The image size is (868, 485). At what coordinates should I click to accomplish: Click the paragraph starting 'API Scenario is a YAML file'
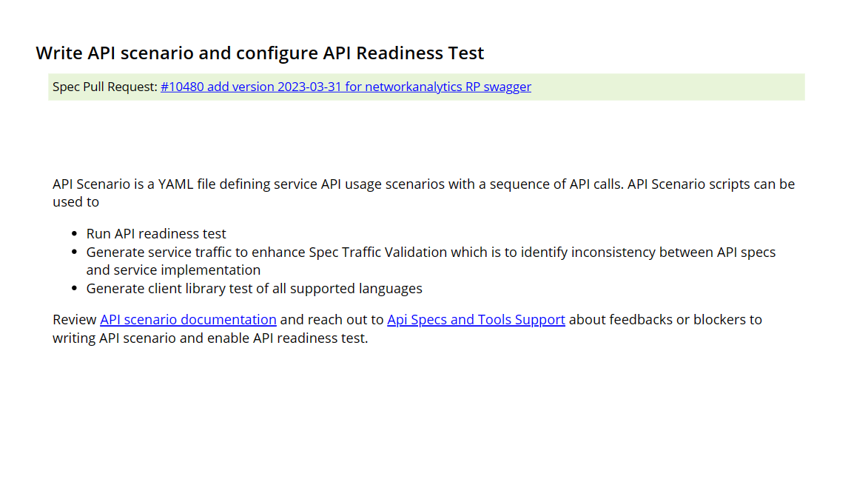[x=423, y=193]
